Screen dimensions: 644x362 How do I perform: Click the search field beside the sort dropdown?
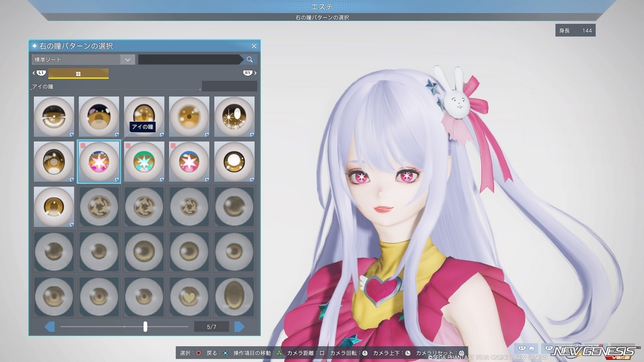click(x=189, y=60)
